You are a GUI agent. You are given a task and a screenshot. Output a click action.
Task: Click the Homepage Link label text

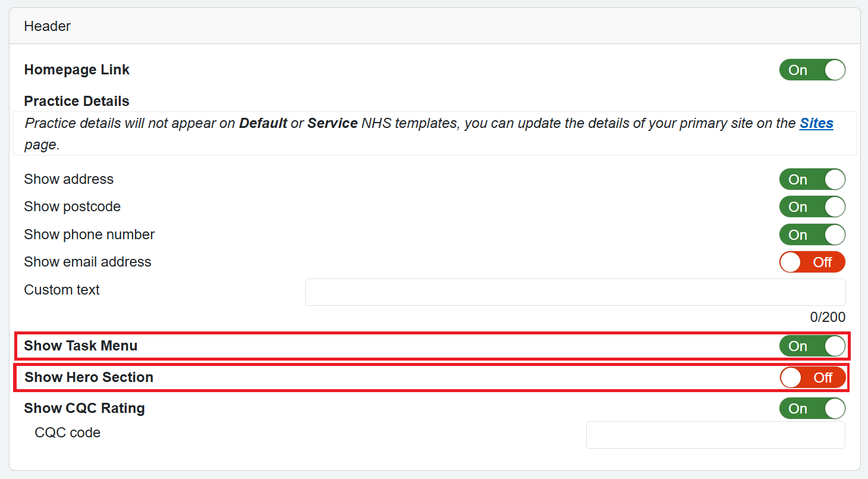[77, 70]
